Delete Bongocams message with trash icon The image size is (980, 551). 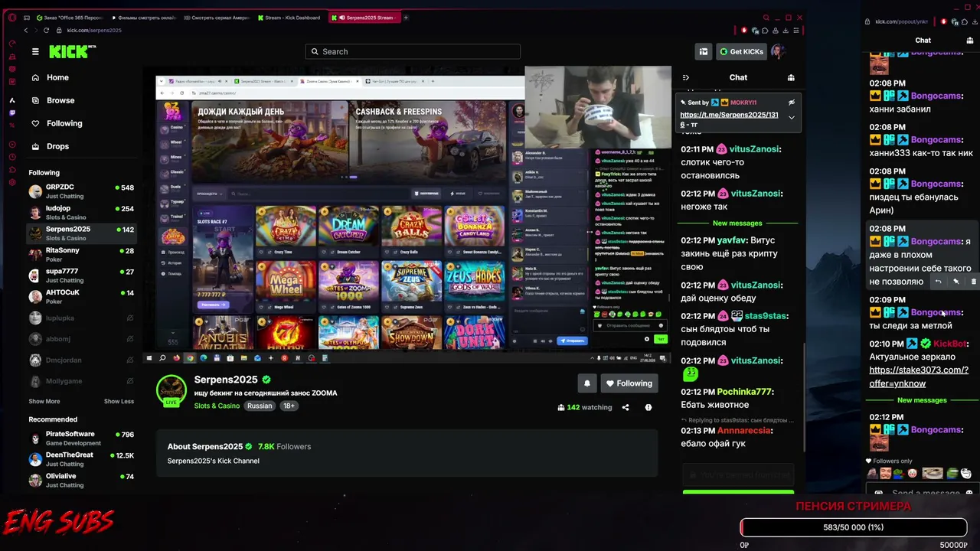pyautogui.click(x=973, y=282)
